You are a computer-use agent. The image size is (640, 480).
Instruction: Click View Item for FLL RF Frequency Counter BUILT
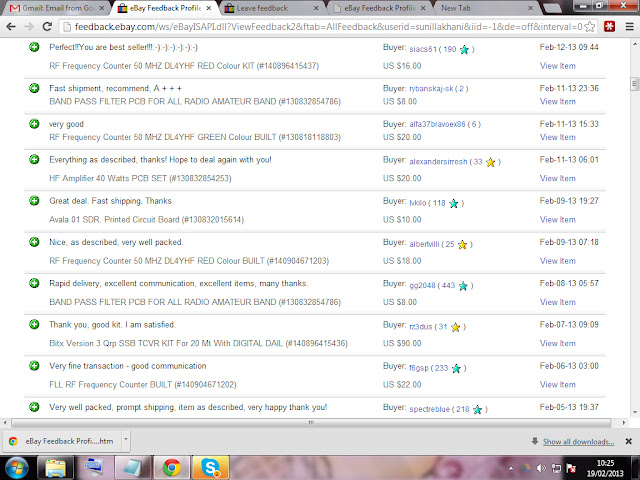[558, 384]
